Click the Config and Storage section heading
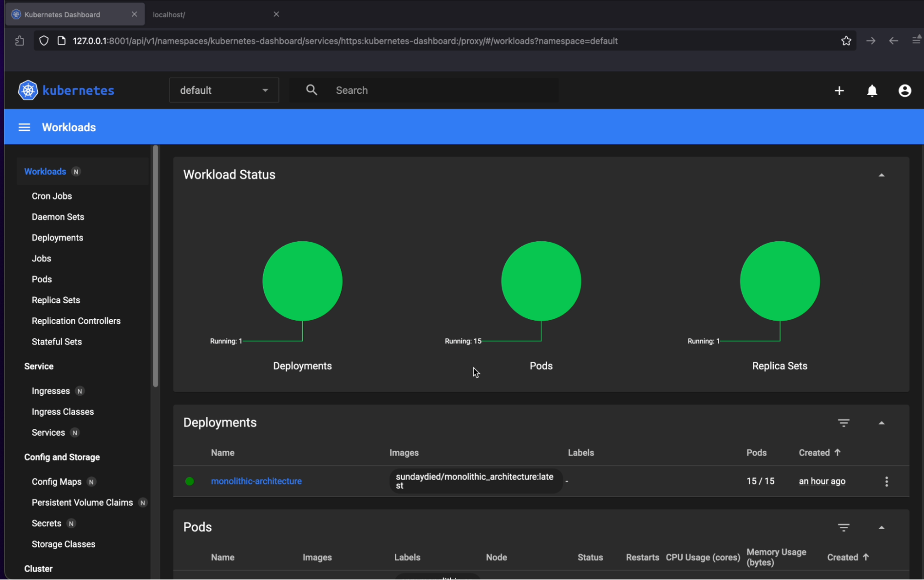Image resolution: width=924 pixels, height=580 pixels. click(x=62, y=457)
